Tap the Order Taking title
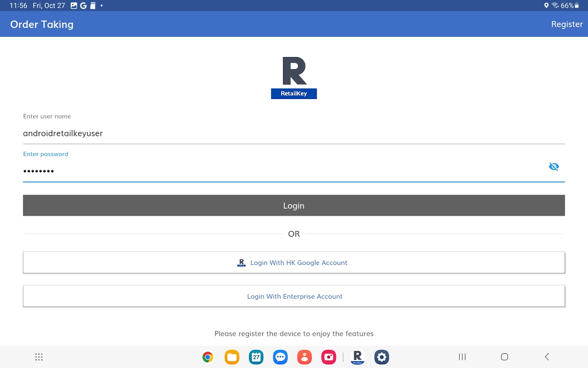The height and width of the screenshot is (368, 588). point(41,24)
